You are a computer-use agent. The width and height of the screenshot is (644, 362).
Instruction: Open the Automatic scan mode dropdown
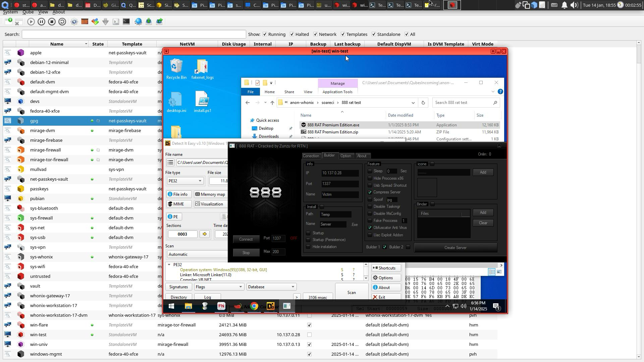(197, 254)
